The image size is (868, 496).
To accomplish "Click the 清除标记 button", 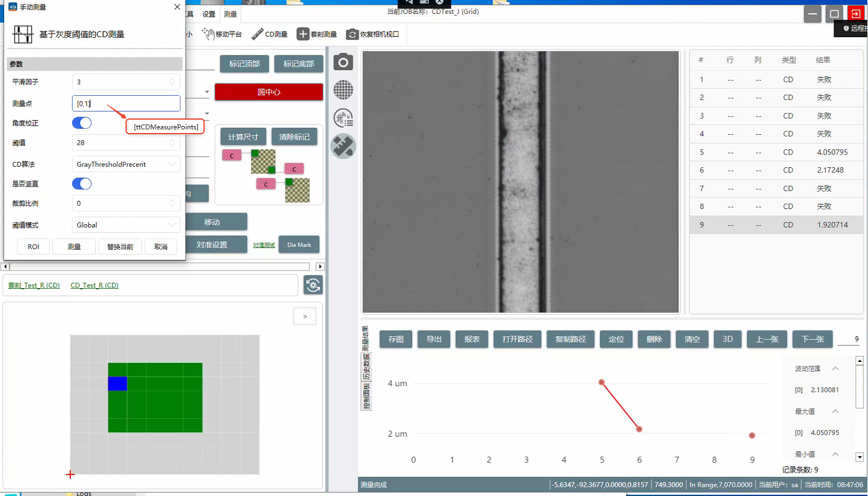I will (294, 137).
